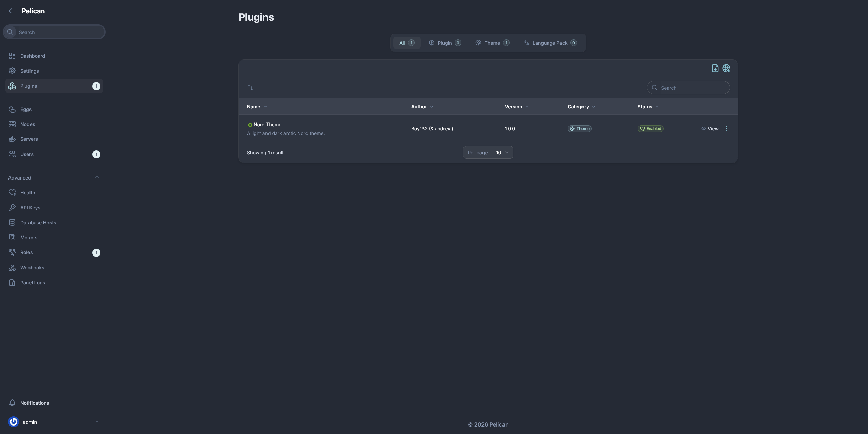
Task: Click the Enabled status badge
Action: coord(650,129)
